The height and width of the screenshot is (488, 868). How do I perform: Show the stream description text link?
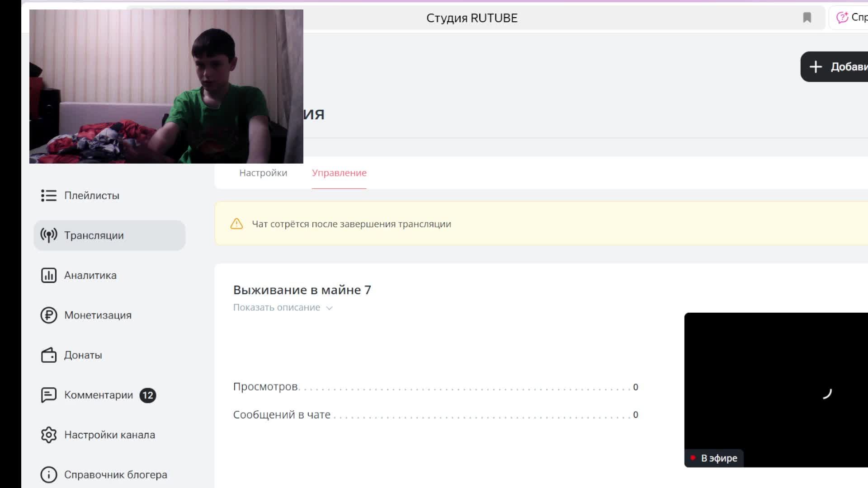[x=276, y=307]
